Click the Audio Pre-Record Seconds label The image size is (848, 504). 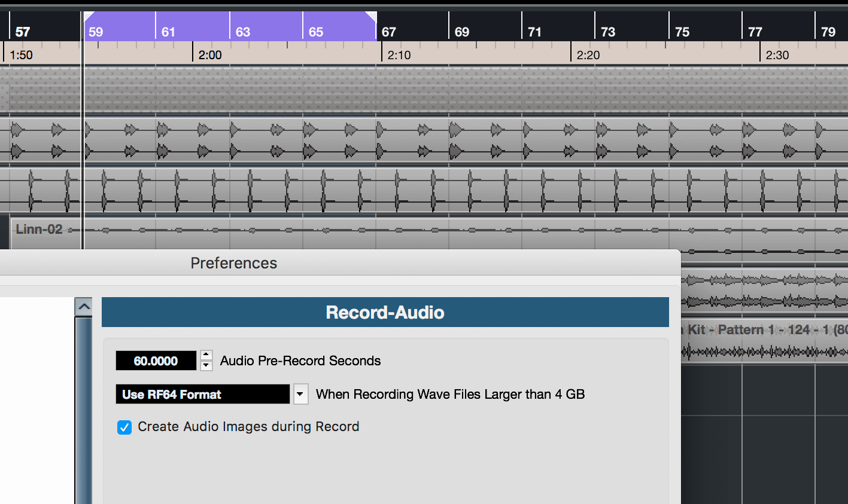click(300, 361)
